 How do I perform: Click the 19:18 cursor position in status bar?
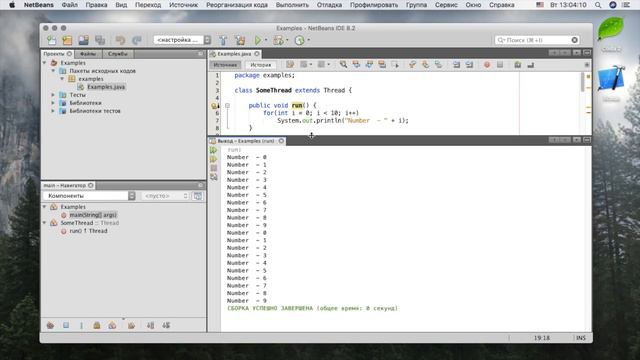pos(542,338)
